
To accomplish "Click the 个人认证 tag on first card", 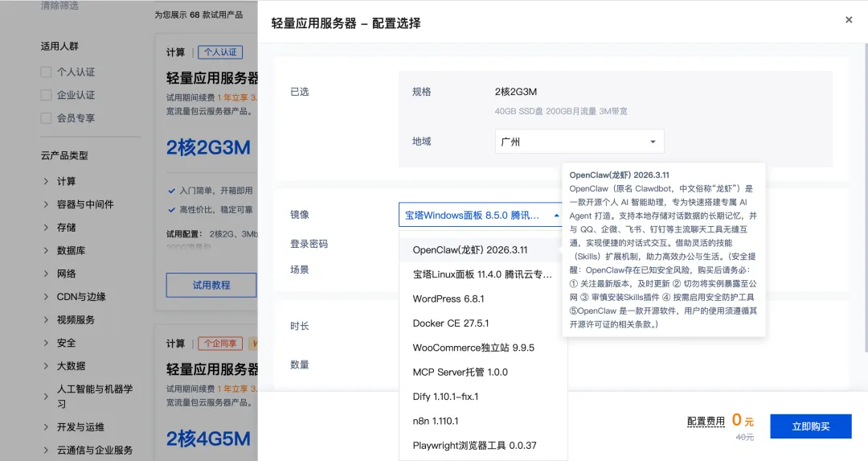I will [x=219, y=52].
